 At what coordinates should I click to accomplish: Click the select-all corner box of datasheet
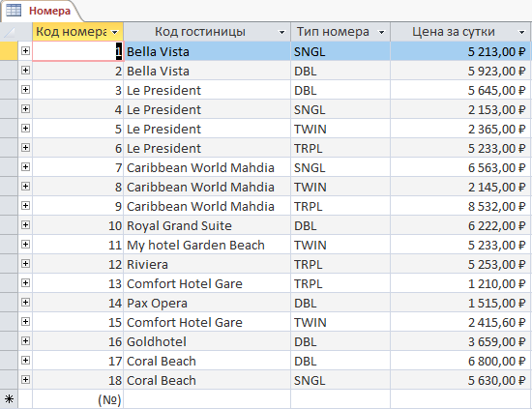click(x=9, y=32)
